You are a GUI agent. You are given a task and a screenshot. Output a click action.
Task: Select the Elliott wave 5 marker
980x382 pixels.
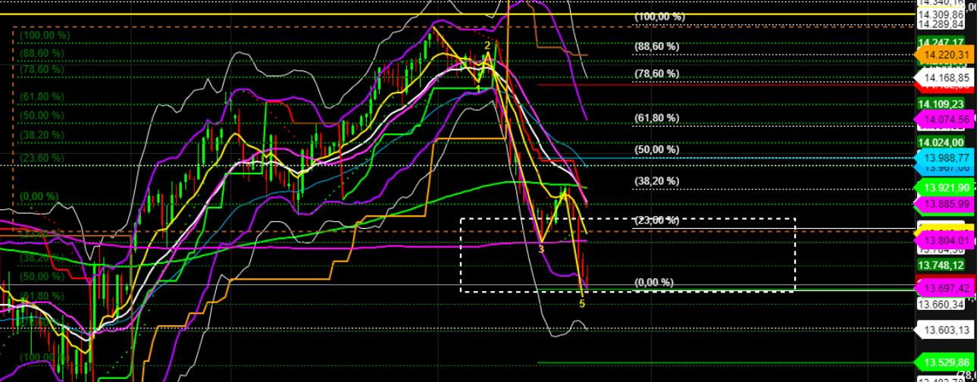582,304
